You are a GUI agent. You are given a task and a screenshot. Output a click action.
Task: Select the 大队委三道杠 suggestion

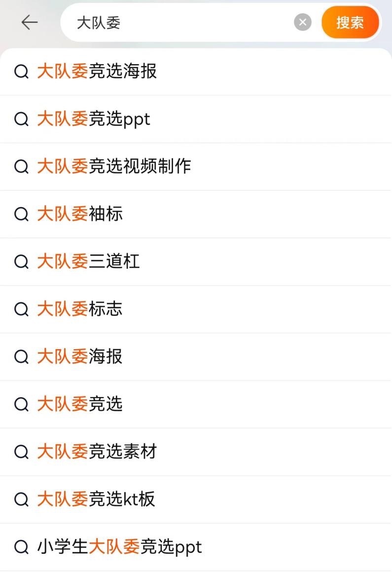[x=88, y=261]
